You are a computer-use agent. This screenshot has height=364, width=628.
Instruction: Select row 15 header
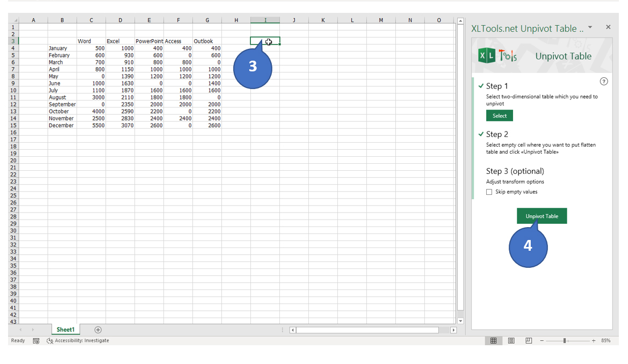point(13,125)
